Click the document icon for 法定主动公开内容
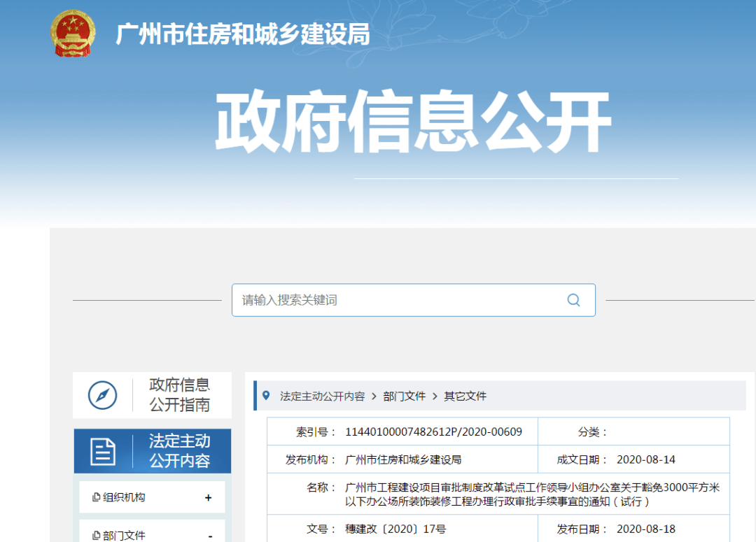 (103, 451)
